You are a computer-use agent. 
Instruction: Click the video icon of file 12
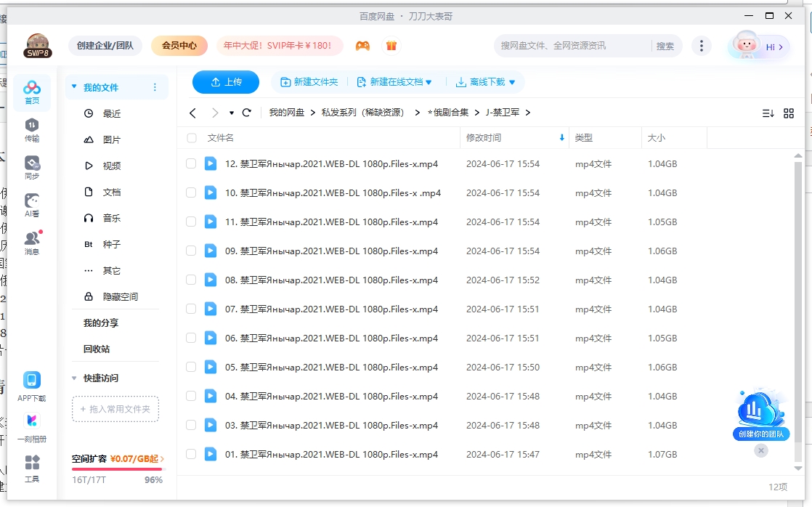pyautogui.click(x=210, y=163)
